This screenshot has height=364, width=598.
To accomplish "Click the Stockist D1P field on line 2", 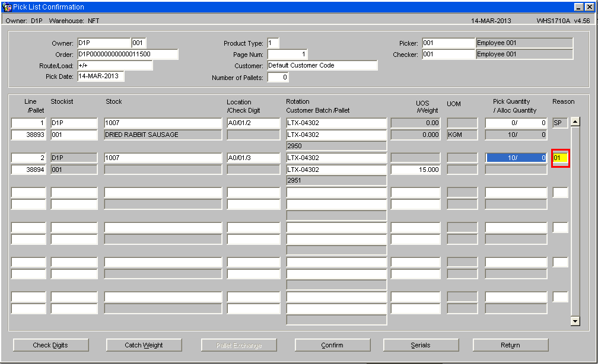I will coord(74,158).
